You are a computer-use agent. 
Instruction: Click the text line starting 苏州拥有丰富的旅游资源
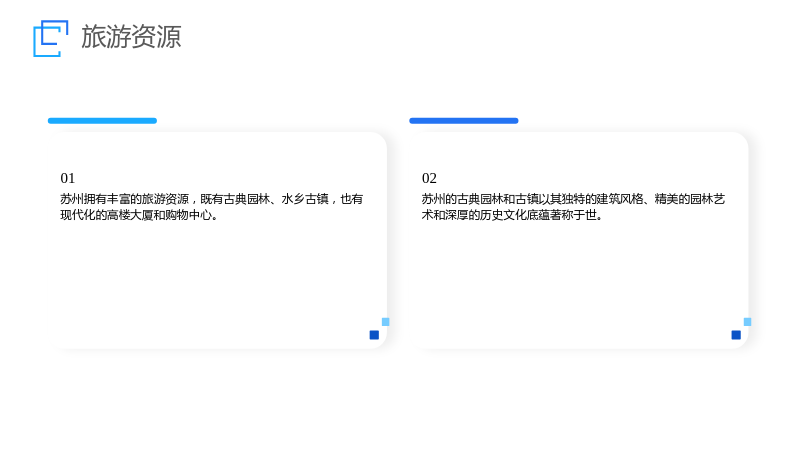point(211,199)
